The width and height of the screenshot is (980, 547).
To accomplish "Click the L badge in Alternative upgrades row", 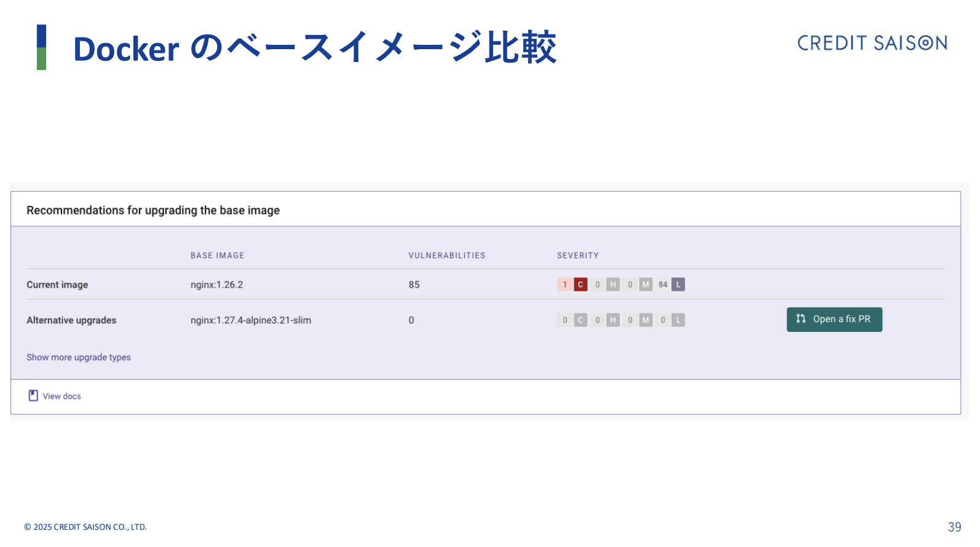I will tap(678, 320).
